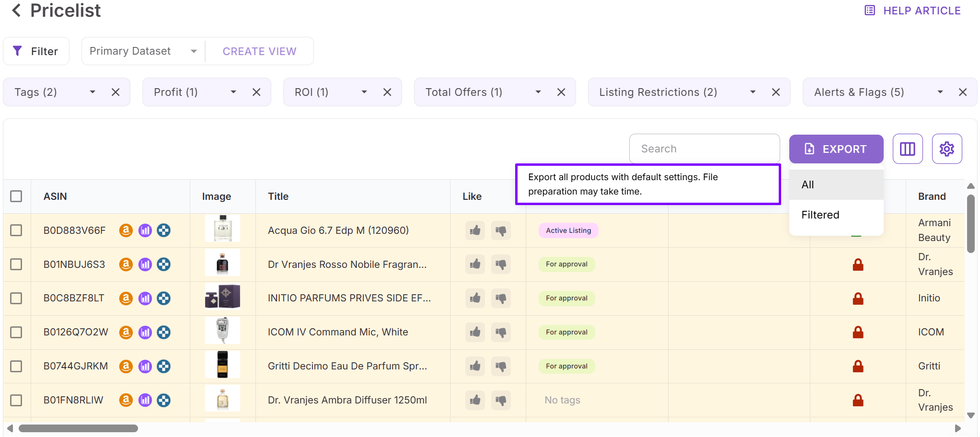The width and height of the screenshot is (980, 437).
Task: Check the select-all checkbox in the header
Action: [x=17, y=196]
